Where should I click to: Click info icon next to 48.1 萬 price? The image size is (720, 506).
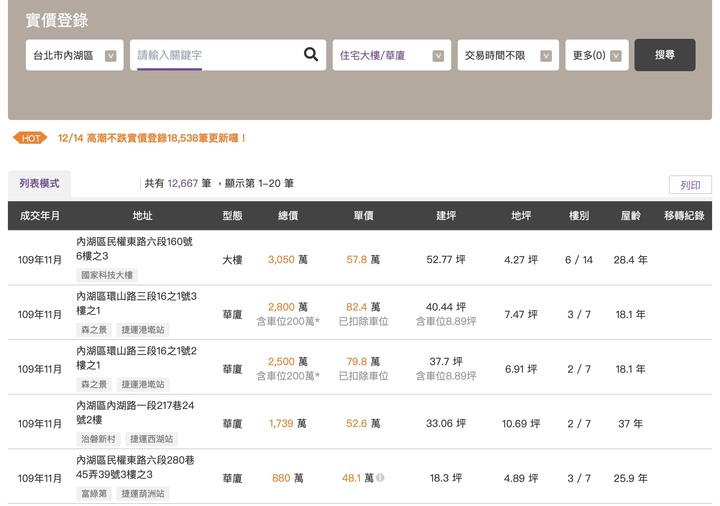(x=380, y=478)
